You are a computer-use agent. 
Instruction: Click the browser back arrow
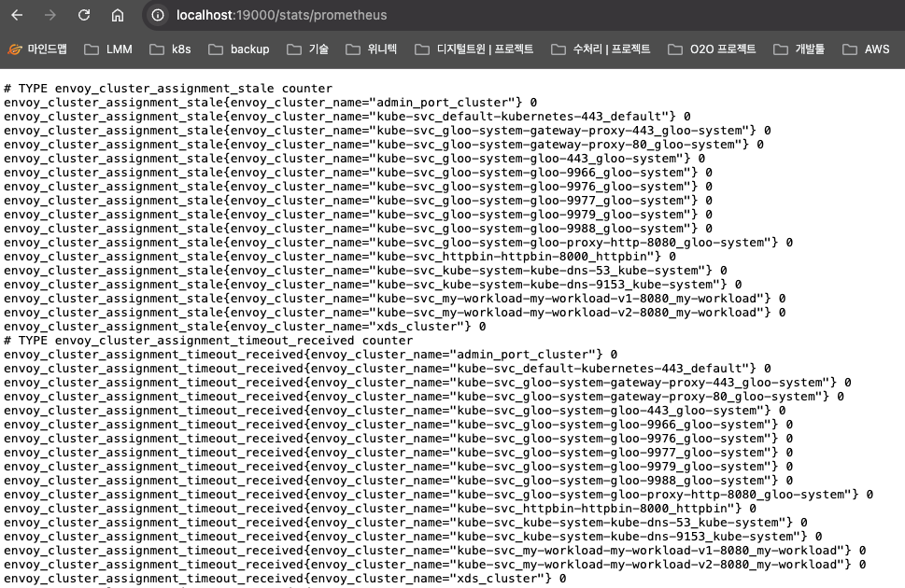[17, 15]
